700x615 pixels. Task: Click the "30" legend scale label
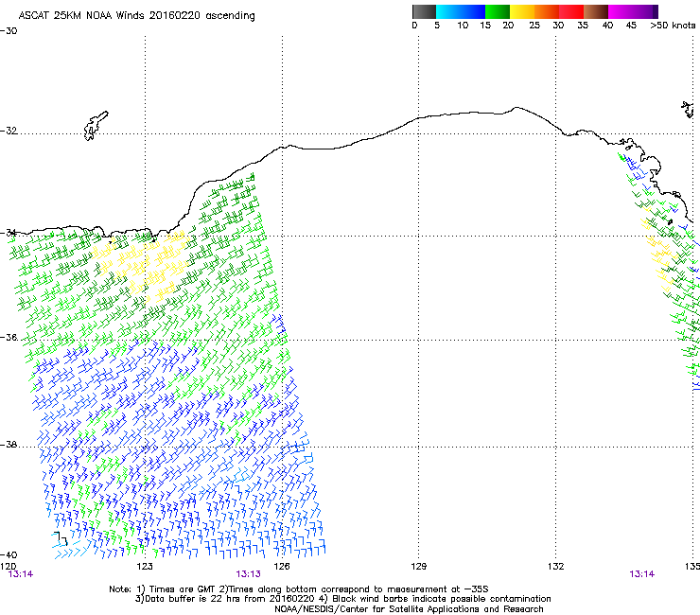tap(558, 26)
